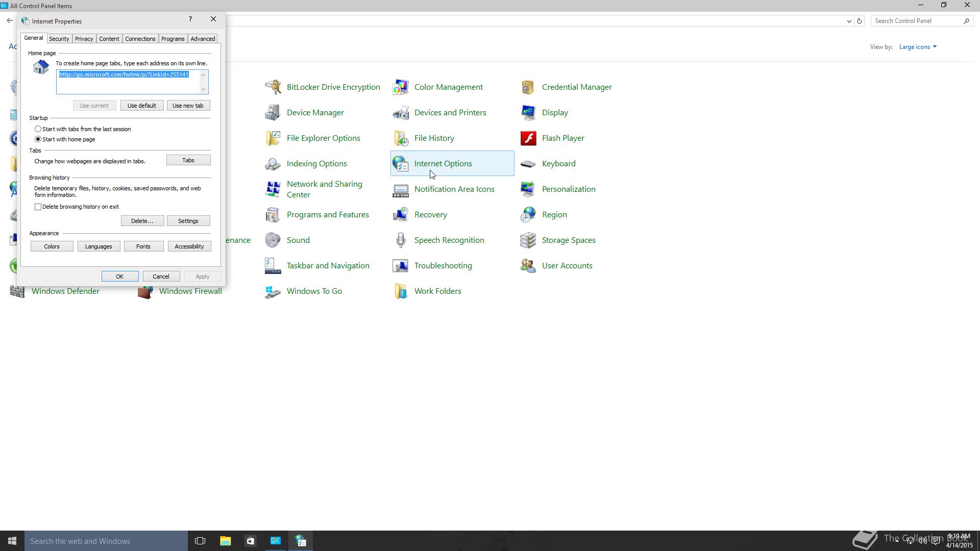Open Display settings icon
Screen dimensions: 980x551
point(528,112)
